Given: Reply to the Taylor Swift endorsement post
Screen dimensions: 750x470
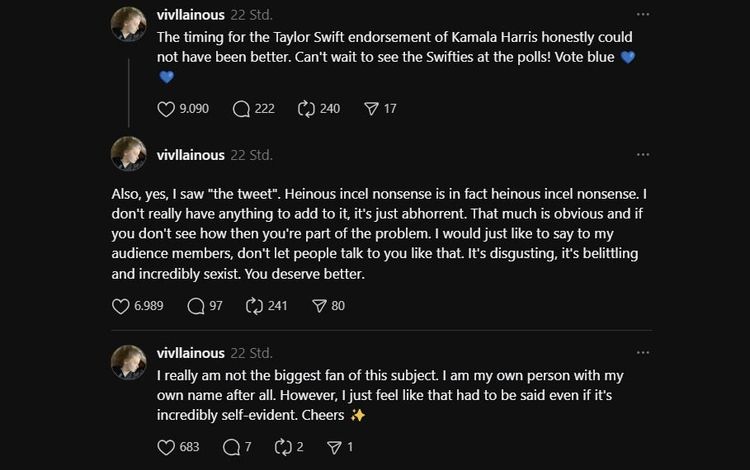Looking at the screenshot, I should pos(241,108).
